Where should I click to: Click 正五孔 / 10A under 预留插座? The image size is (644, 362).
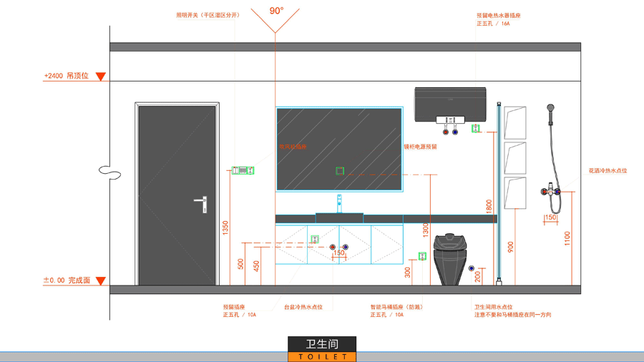(240, 315)
